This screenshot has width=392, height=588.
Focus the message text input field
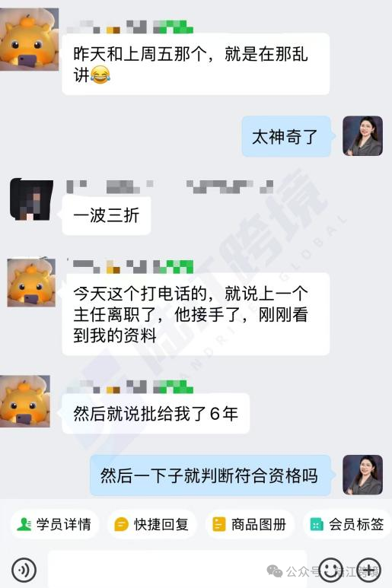[177, 570]
